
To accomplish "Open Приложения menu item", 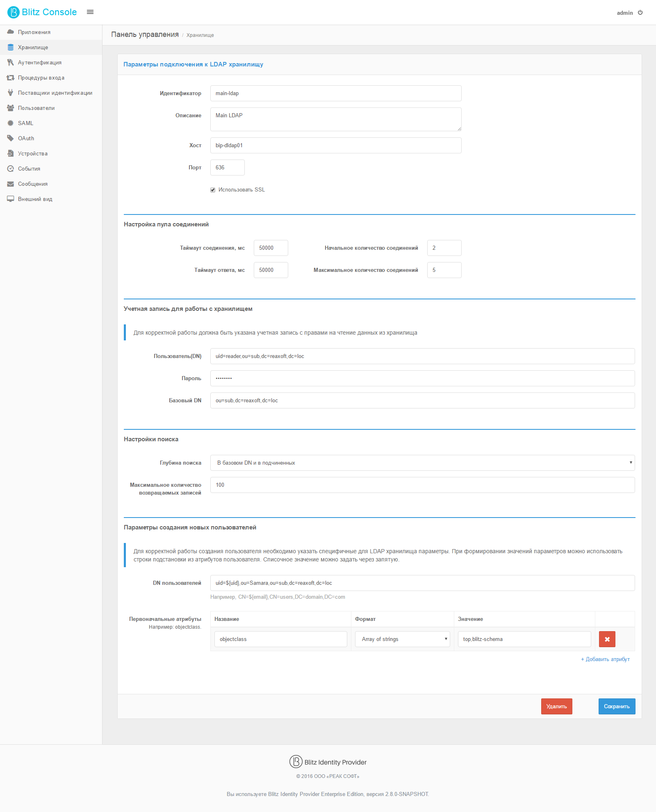I will pyautogui.click(x=51, y=32).
